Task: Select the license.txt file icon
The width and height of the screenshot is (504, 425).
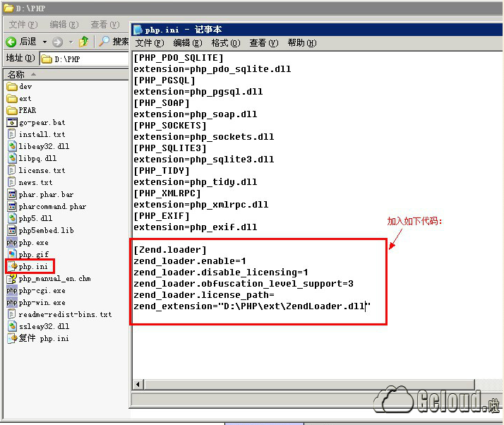Action: pyautogui.click(x=12, y=170)
